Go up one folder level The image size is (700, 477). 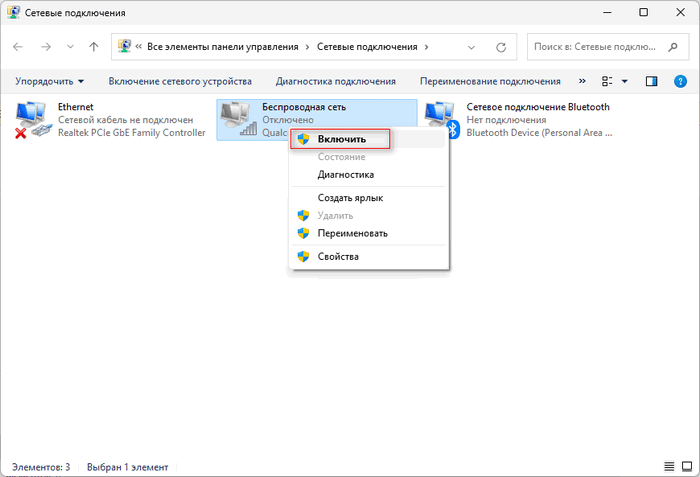click(93, 47)
